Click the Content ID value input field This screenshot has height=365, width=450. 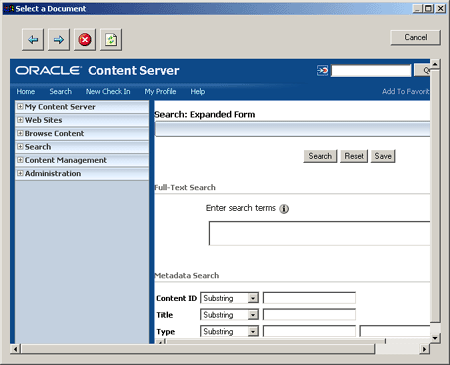(309, 298)
